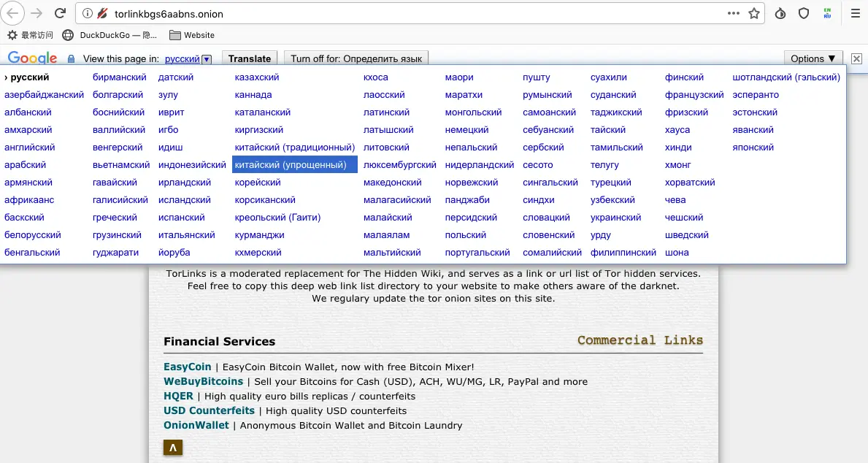Choose нидерландский language option
Screen dimensions: 868x463
480,164
